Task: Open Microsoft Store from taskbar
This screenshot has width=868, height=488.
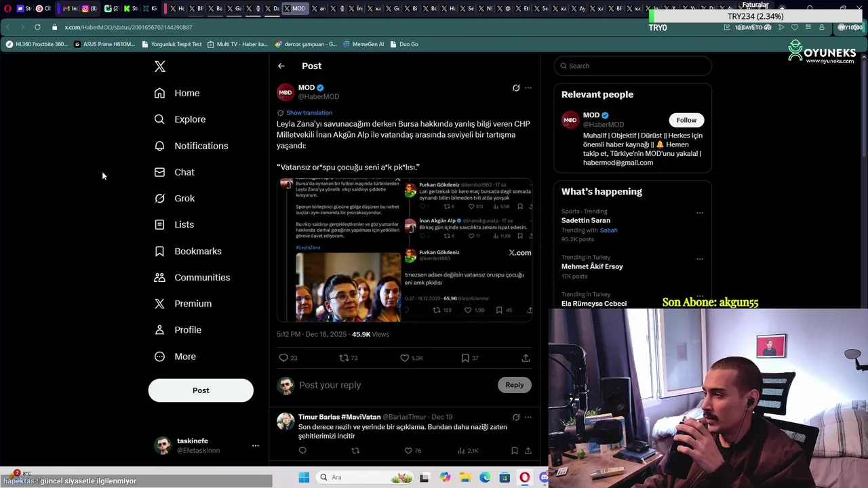Action: click(505, 477)
